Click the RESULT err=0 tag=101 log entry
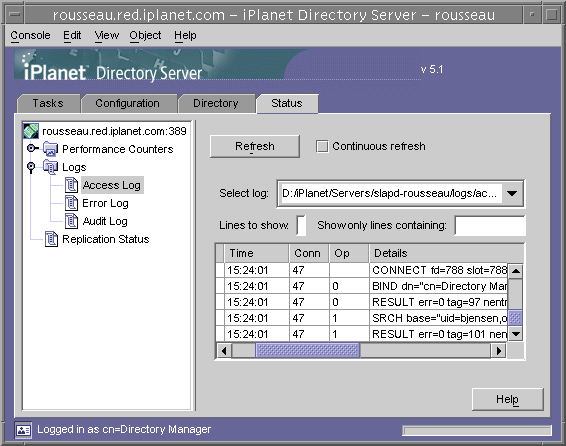The height and width of the screenshot is (446, 566). [439, 334]
